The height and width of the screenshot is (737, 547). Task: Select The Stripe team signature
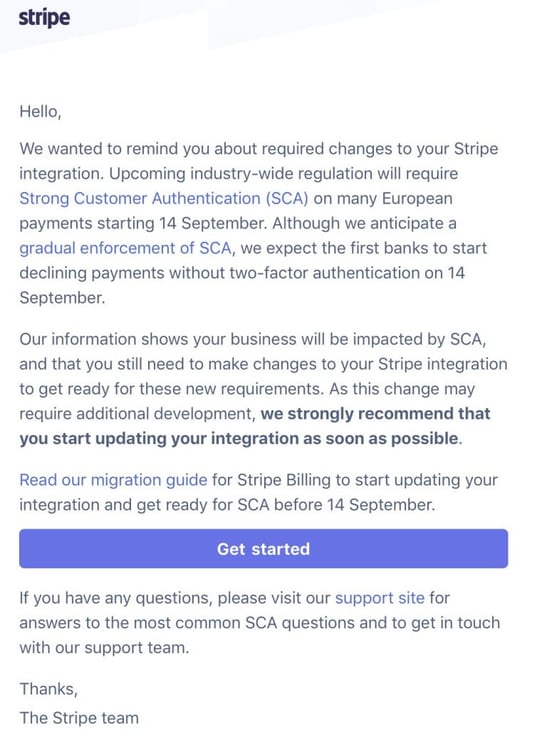tap(79, 718)
